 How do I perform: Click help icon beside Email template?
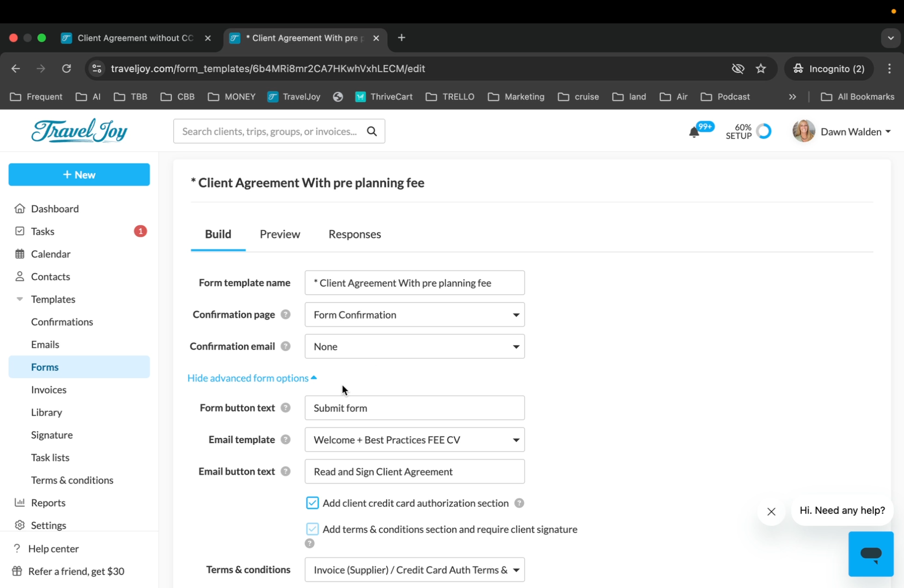pyautogui.click(x=285, y=440)
